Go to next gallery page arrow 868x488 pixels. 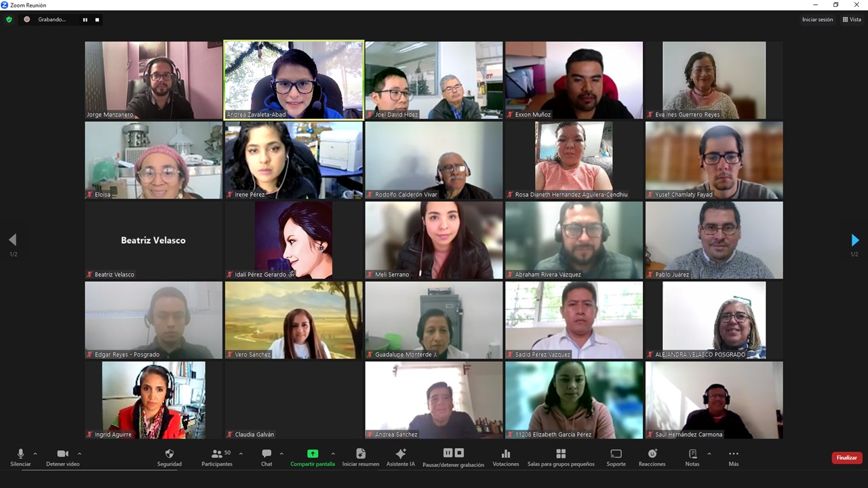coord(854,240)
